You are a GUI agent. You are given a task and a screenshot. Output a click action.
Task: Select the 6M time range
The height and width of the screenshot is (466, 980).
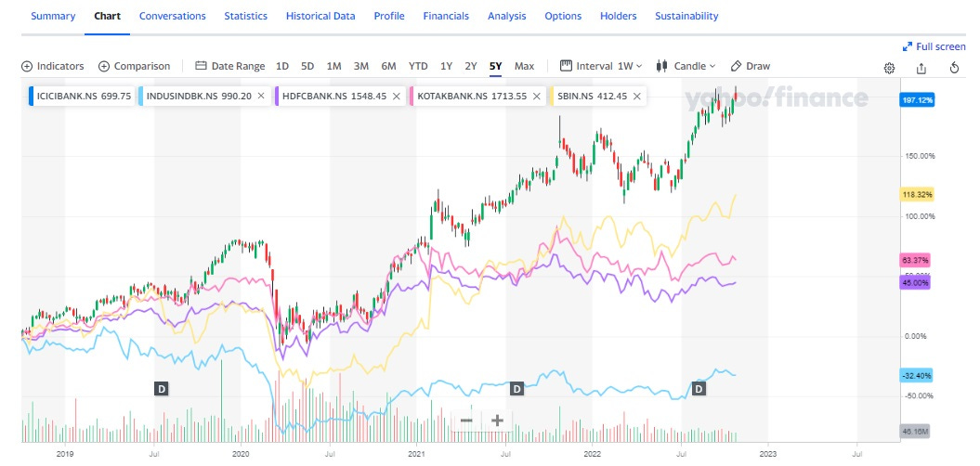389,66
